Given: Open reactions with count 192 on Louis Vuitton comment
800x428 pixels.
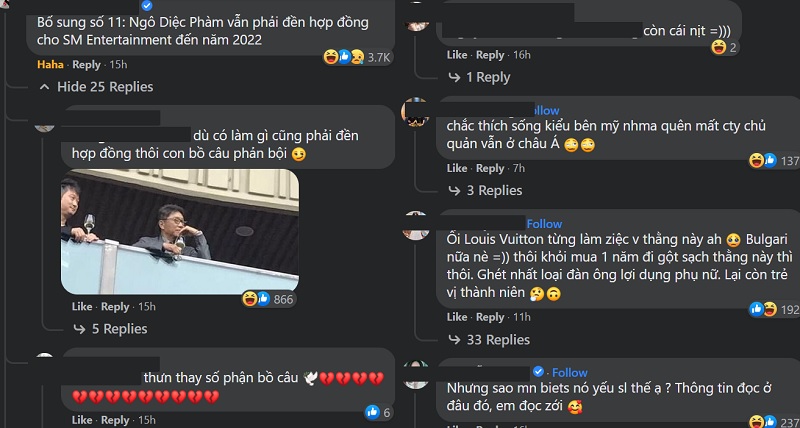Looking at the screenshot, I should coord(773,309).
